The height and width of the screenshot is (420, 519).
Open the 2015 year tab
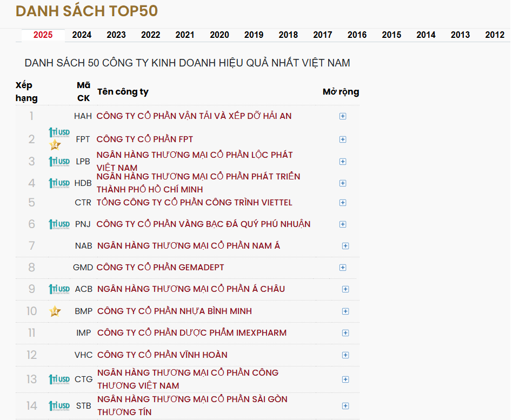point(391,35)
